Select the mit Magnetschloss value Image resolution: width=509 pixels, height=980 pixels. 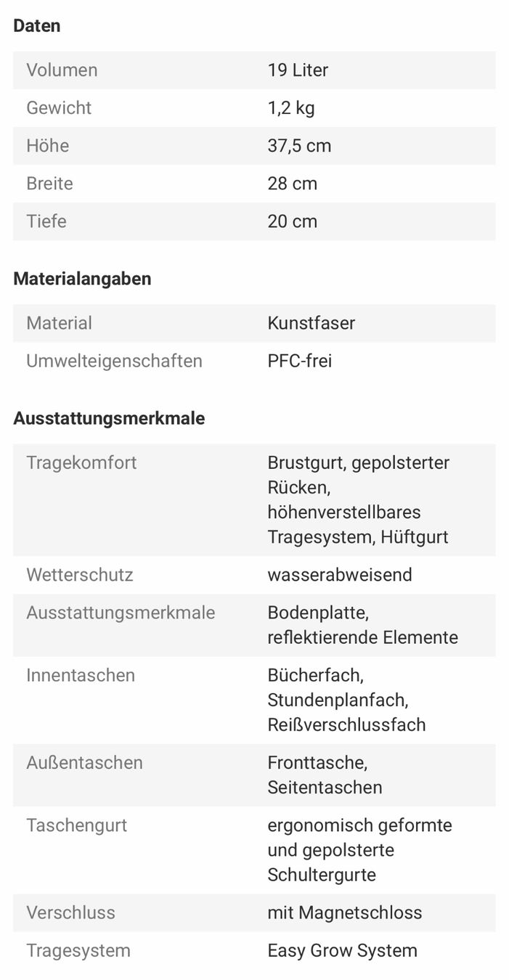point(344,912)
